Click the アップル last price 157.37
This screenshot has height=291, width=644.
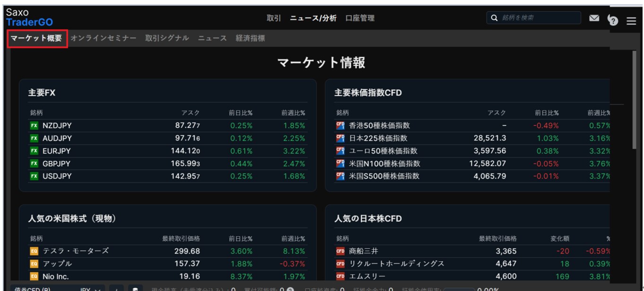point(187,264)
